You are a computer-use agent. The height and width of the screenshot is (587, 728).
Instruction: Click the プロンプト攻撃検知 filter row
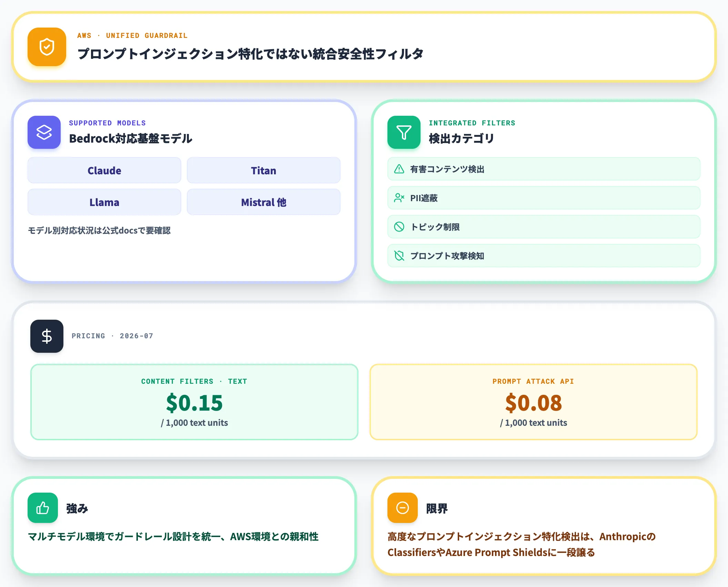pyautogui.click(x=544, y=256)
